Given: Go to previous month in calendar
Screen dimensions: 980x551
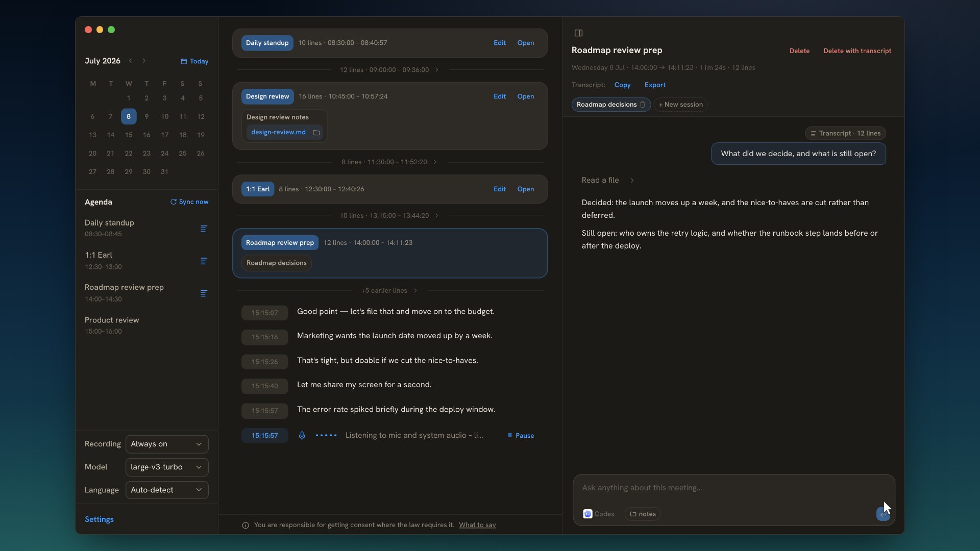Looking at the screenshot, I should 131,61.
